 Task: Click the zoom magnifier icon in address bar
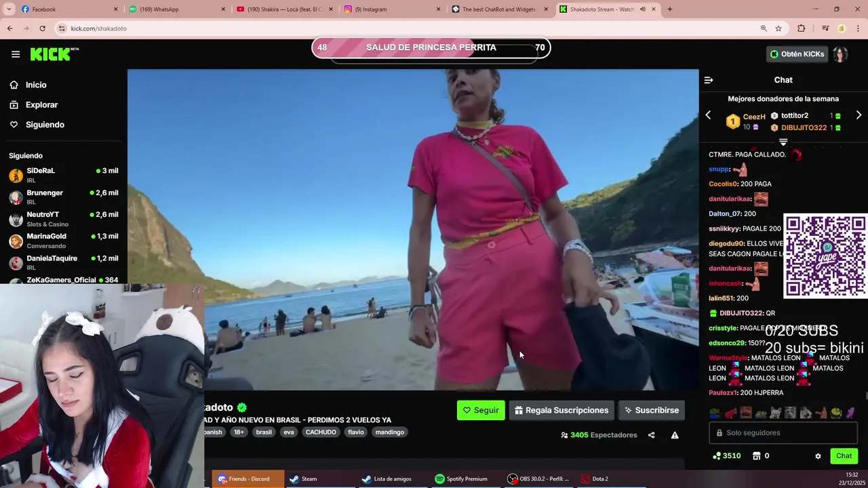(x=764, y=28)
